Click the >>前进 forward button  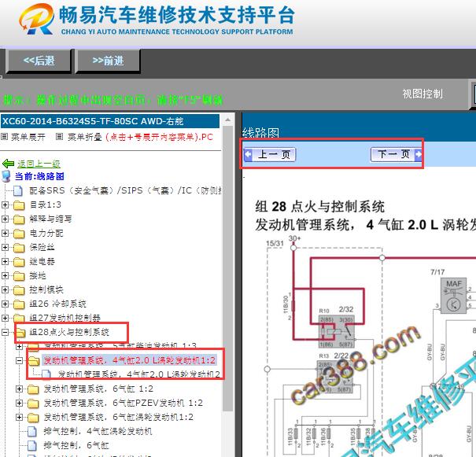pyautogui.click(x=108, y=61)
